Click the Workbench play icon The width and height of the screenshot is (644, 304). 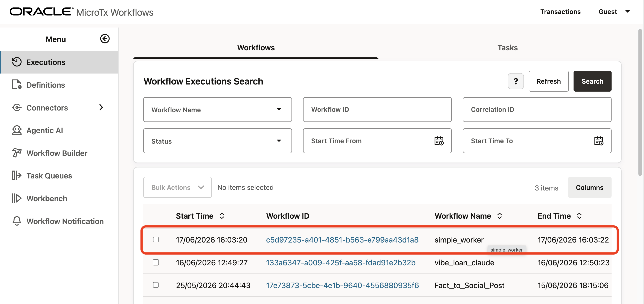[17, 198]
